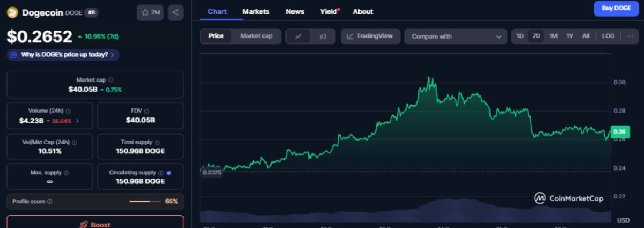Toggle chart to Market cap view

[256, 36]
